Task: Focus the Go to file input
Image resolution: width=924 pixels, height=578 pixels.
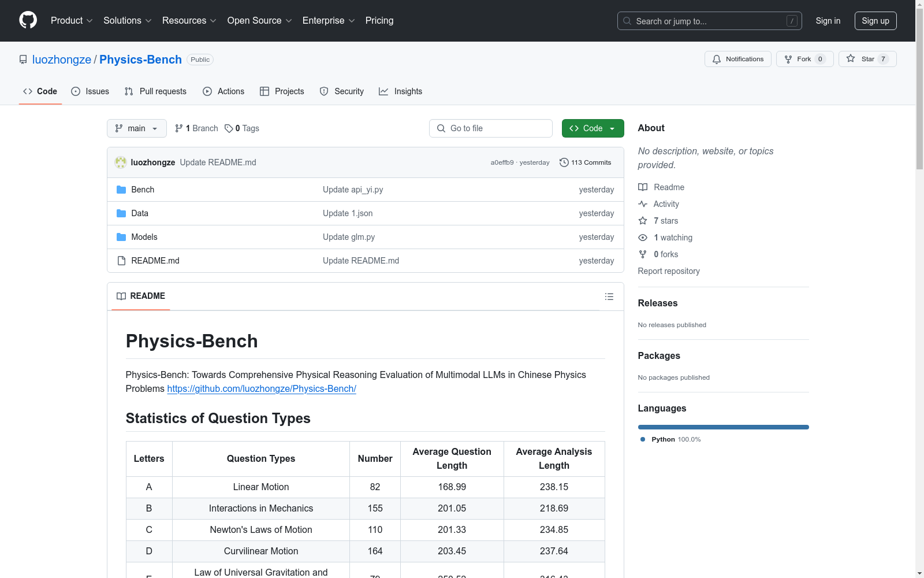Action: pos(491,128)
